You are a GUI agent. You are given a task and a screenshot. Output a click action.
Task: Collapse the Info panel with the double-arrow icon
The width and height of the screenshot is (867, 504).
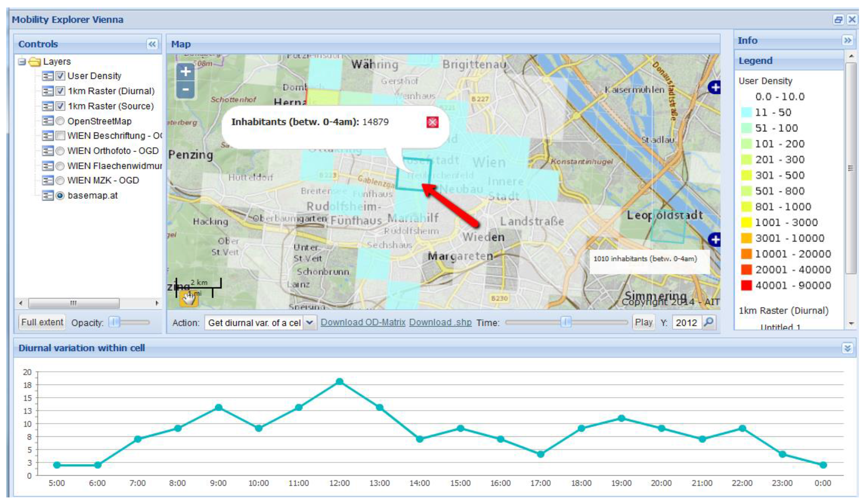[848, 40]
